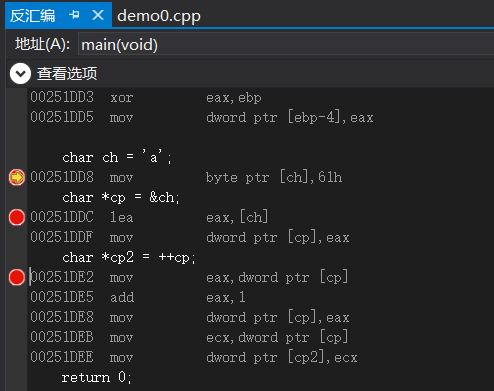Click operand eax,dword ptr [cp]
Viewport: 494px width, 391px height.
277,277
